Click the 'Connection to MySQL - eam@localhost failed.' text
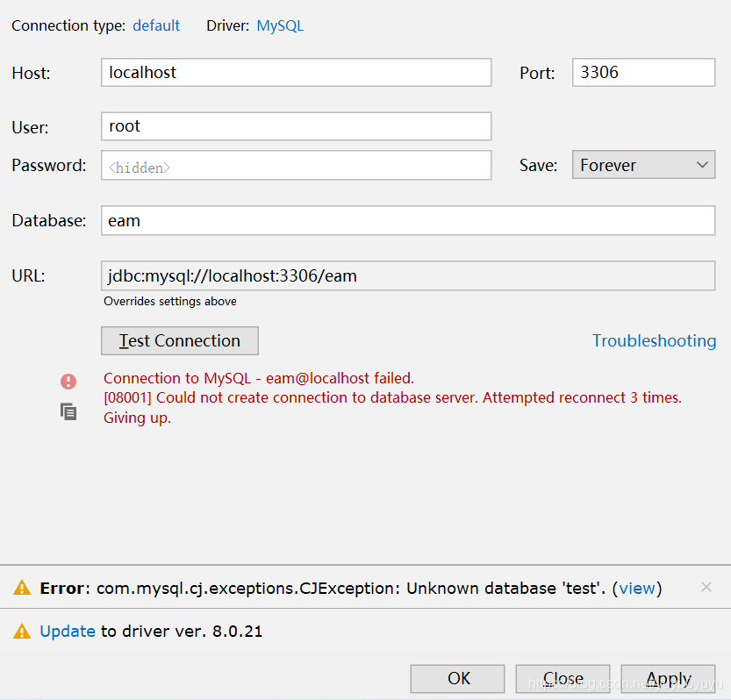This screenshot has width=731, height=700. coord(259,378)
